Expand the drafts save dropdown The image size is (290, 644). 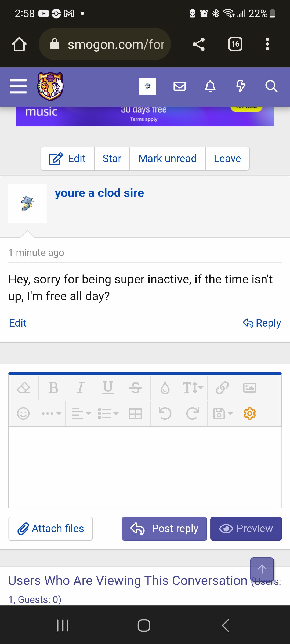(x=223, y=414)
